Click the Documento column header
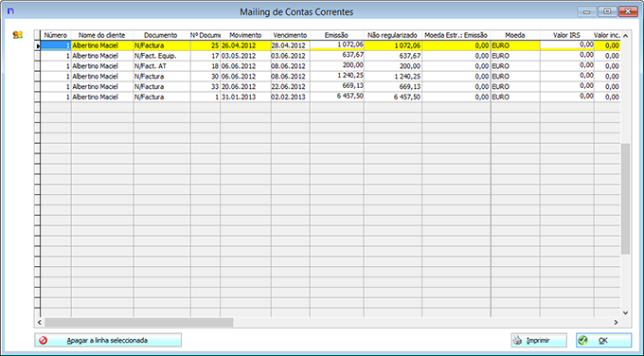The width and height of the screenshot is (644, 356). (161, 35)
